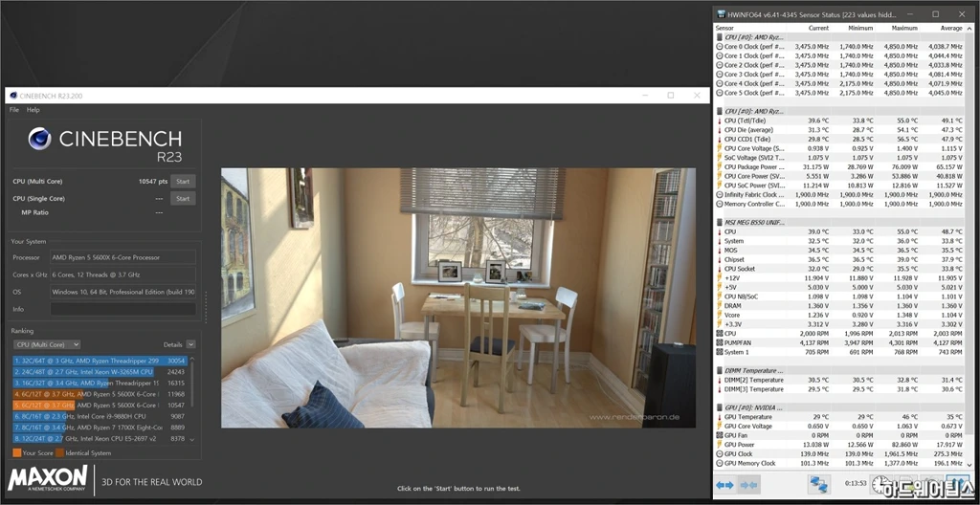The width and height of the screenshot is (980, 505).
Task: Click the MAXON logo at bottom left
Action: click(48, 479)
